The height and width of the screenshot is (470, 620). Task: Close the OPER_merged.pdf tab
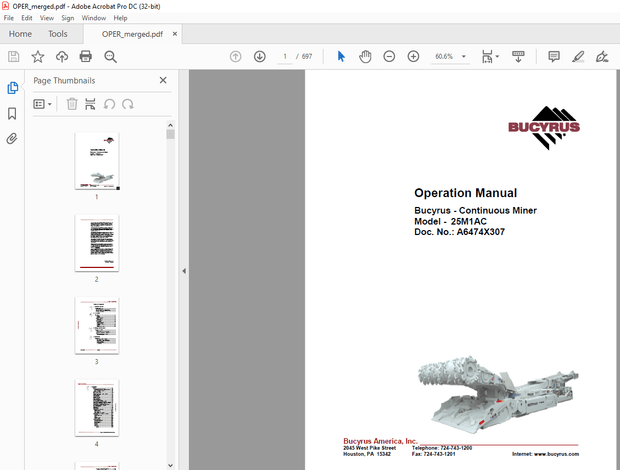coord(175,34)
